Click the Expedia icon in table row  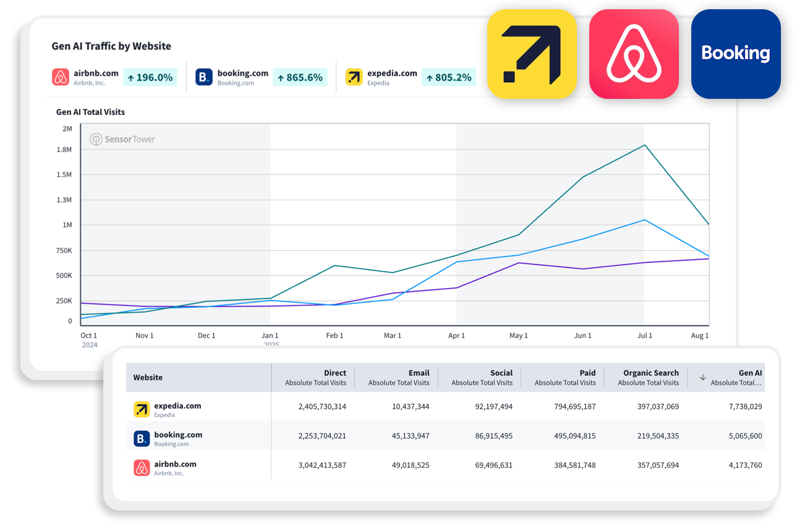[x=142, y=409]
